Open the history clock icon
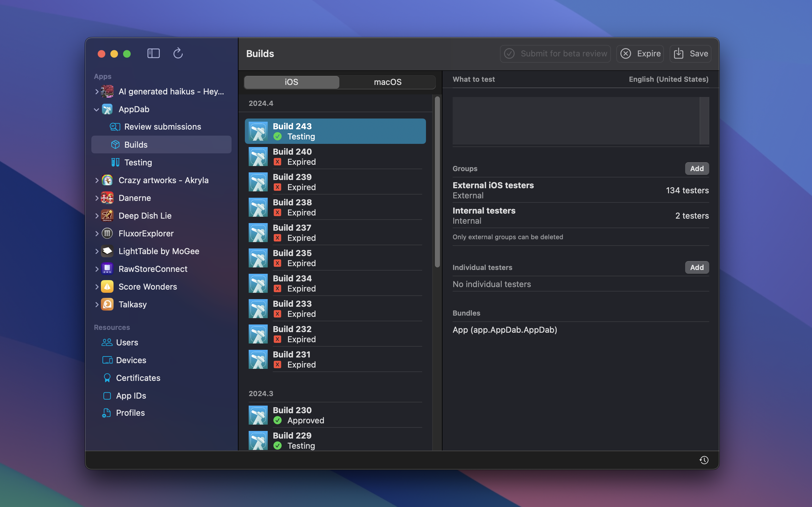The height and width of the screenshot is (507, 812). coord(704,460)
